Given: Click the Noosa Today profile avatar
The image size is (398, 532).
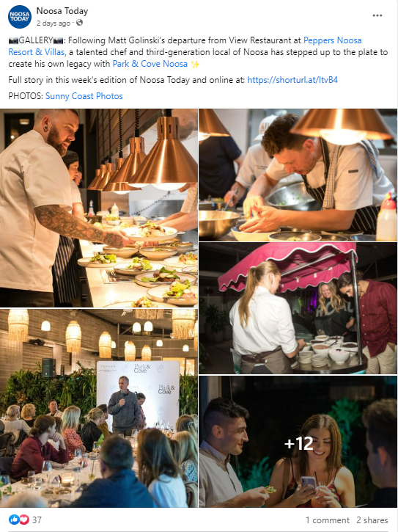Looking at the screenshot, I should 20,17.
